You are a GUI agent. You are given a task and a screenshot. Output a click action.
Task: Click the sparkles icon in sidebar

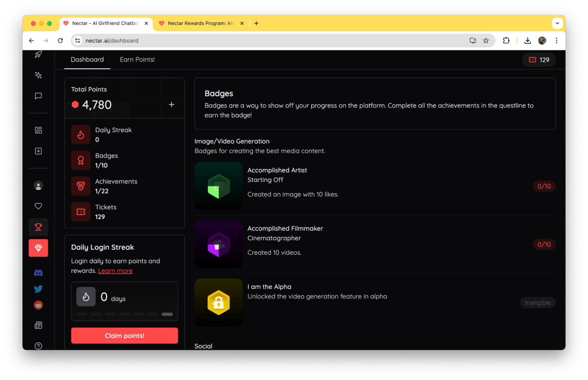[38, 75]
